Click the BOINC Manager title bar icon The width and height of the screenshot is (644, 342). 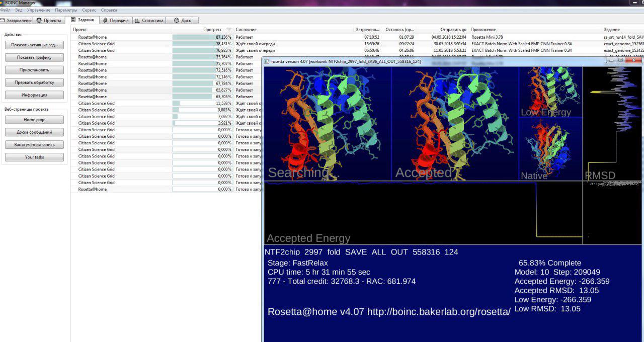pyautogui.click(x=2, y=3)
